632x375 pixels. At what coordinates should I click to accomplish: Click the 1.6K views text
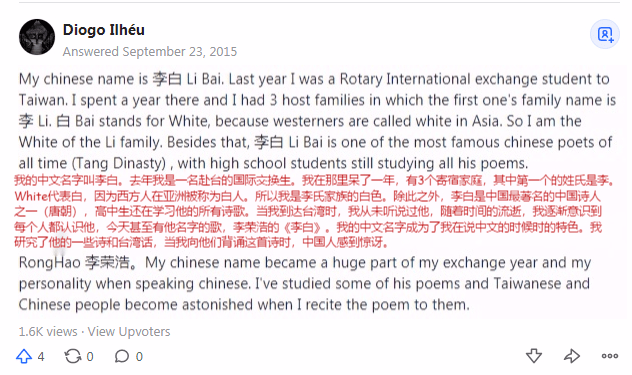click(x=48, y=331)
